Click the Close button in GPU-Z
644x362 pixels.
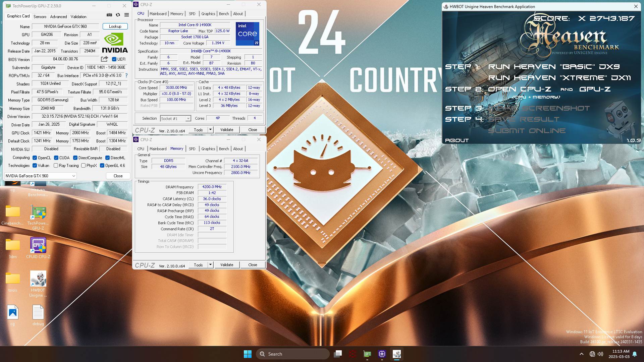(x=118, y=176)
